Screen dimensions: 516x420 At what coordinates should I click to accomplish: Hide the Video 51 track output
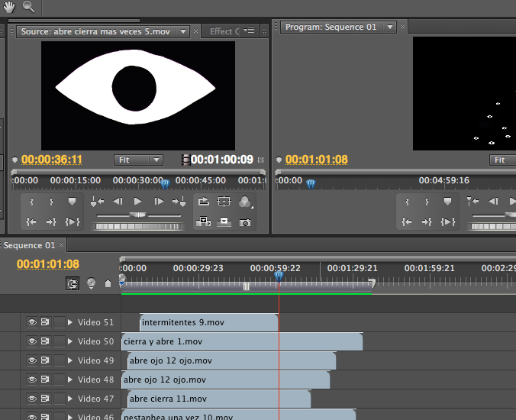(32, 322)
